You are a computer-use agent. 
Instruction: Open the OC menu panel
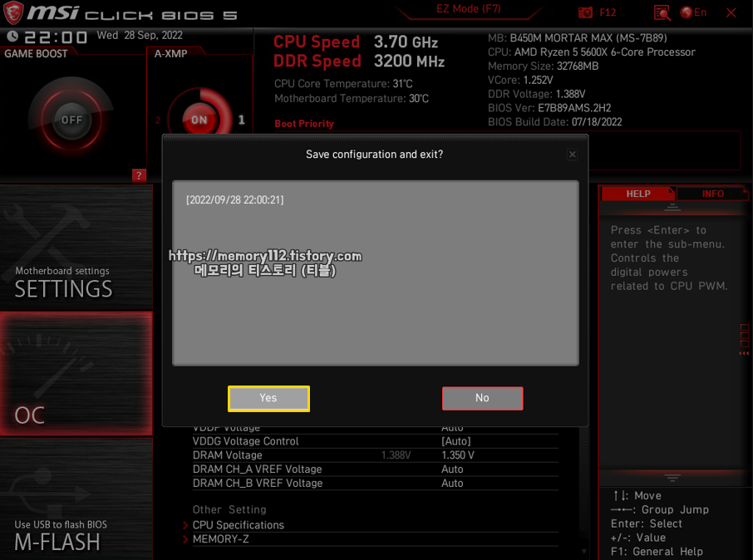[x=76, y=374]
